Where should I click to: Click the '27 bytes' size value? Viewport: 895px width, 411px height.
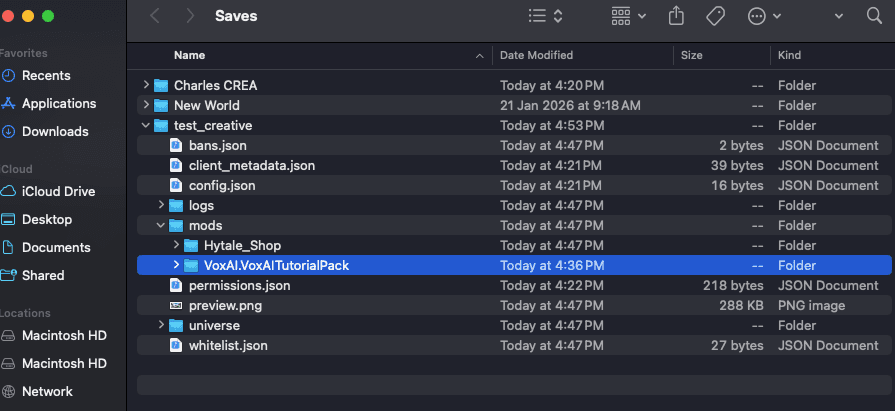[737, 345]
